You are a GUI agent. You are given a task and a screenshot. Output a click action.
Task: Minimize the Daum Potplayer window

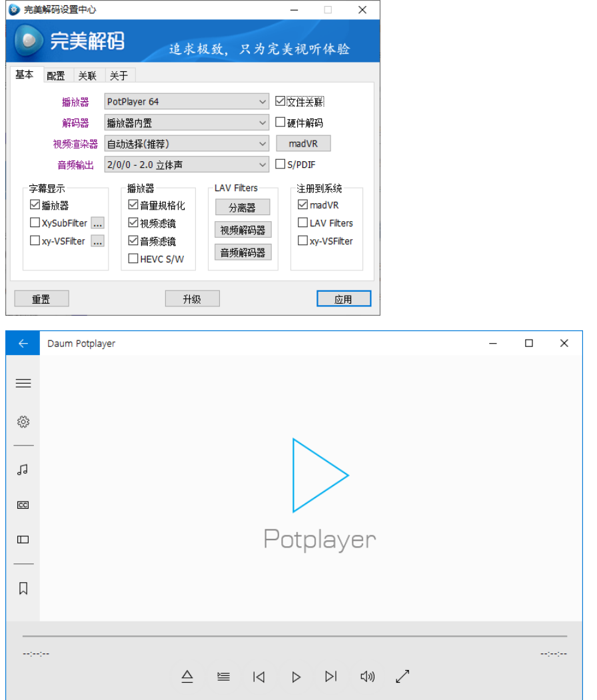click(x=493, y=343)
